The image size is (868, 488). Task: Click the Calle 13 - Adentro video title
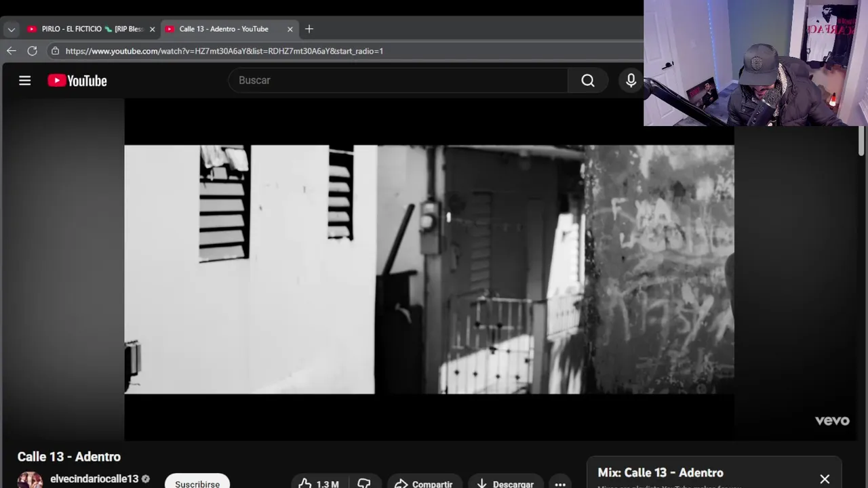(69, 457)
